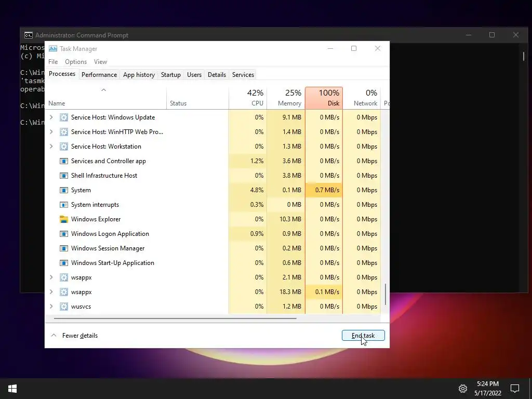Click the Service Host: Workstation gear icon
This screenshot has width=532, height=399.
64,147
